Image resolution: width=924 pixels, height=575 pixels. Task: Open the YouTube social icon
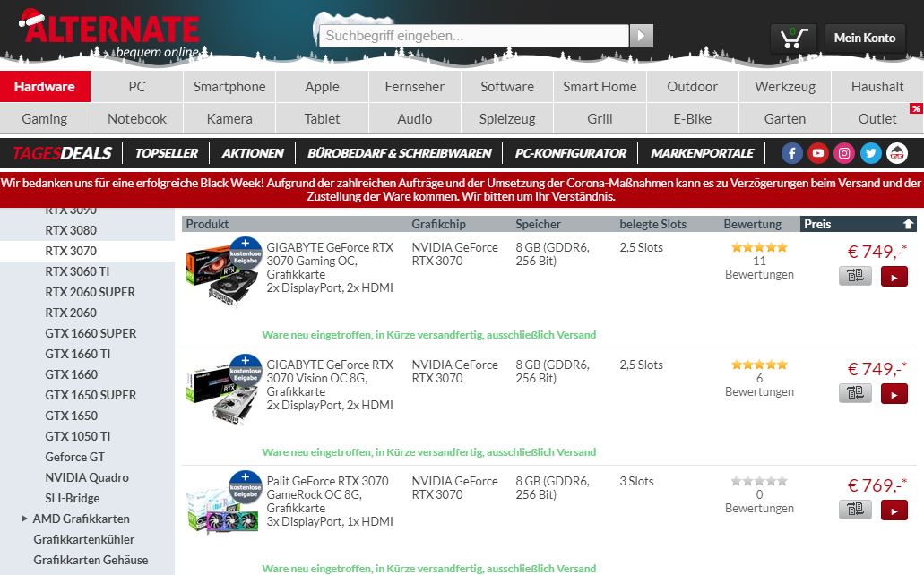pos(818,154)
